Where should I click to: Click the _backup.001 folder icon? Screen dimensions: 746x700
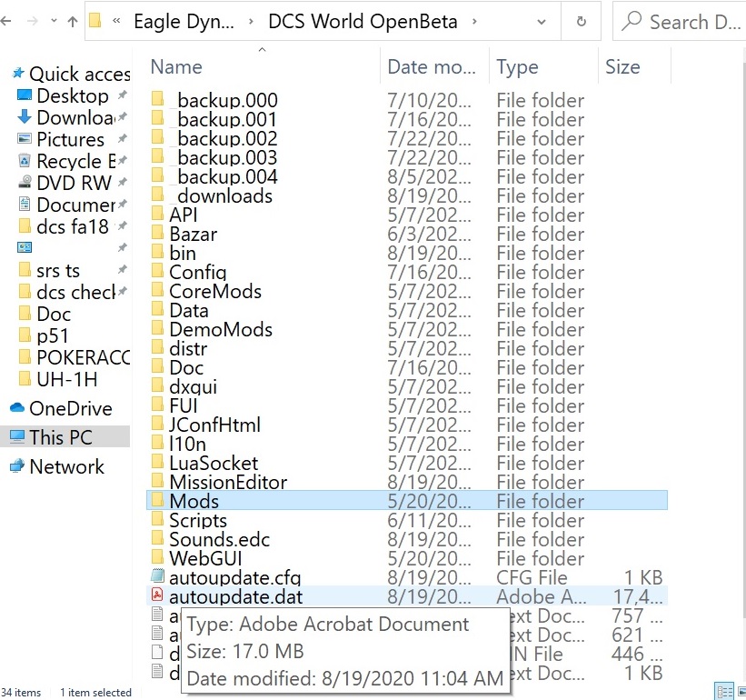coord(158,117)
